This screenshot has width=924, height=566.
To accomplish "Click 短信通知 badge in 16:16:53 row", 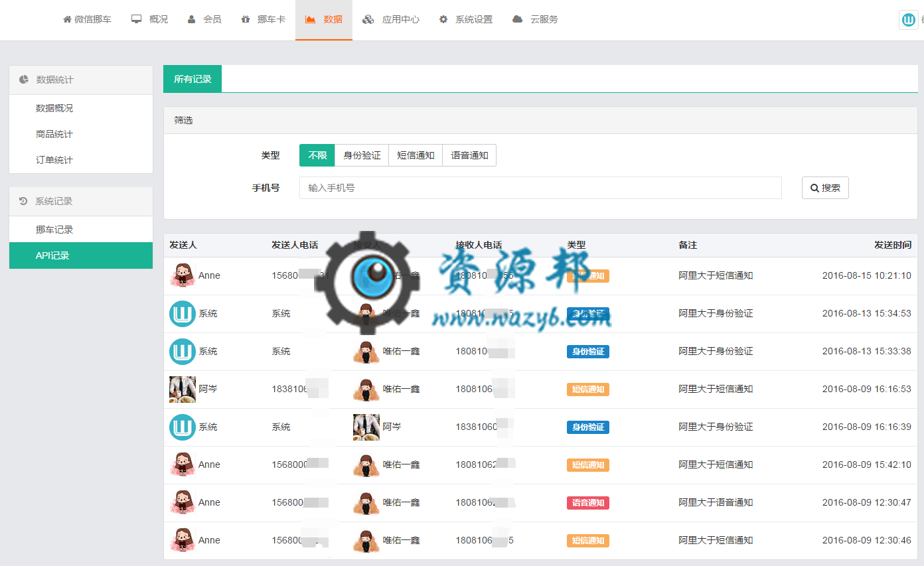I will click(x=588, y=389).
